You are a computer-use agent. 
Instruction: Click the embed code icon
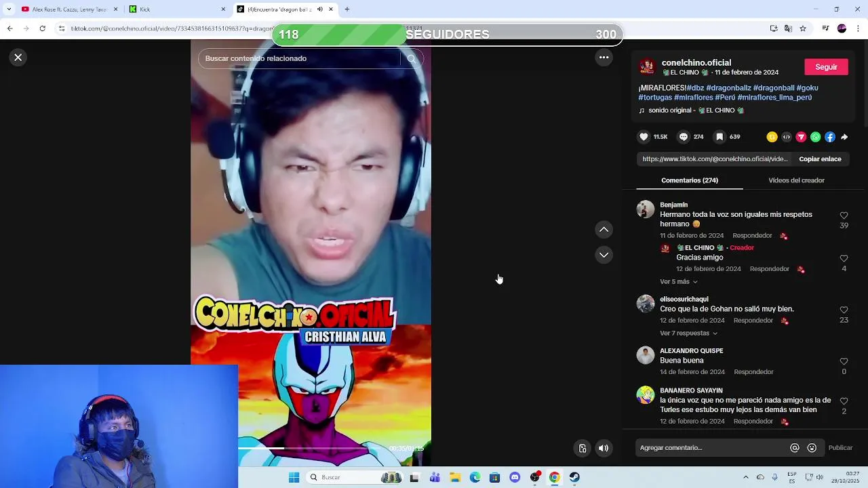(787, 137)
